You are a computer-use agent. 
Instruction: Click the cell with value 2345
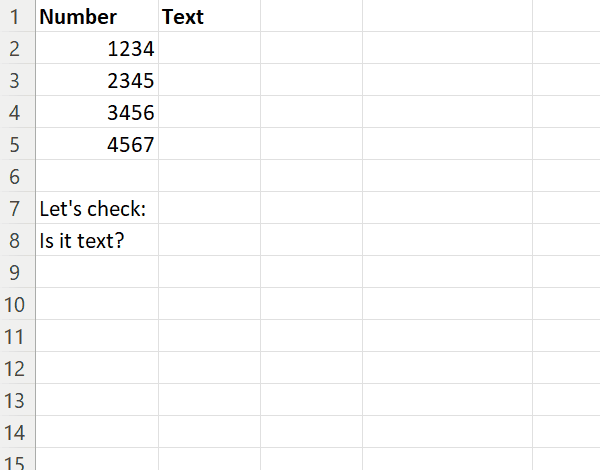pyautogui.click(x=96, y=80)
